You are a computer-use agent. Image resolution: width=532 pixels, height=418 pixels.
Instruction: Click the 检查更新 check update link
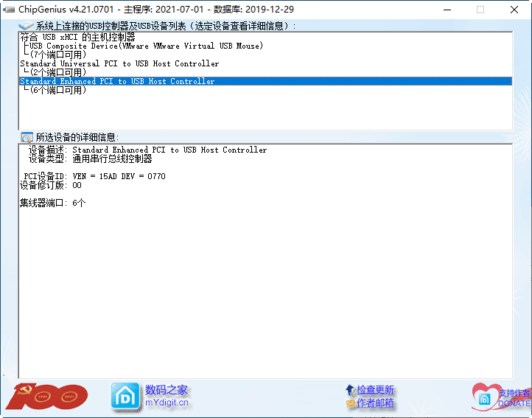tap(375, 390)
